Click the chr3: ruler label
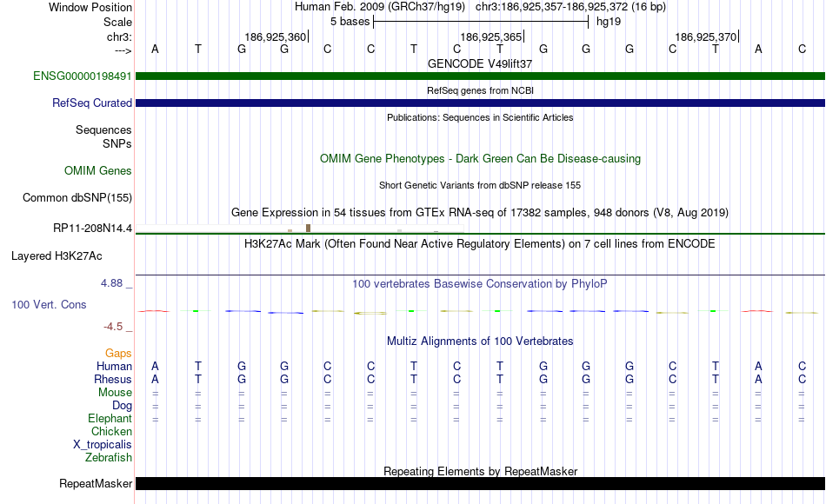Image resolution: width=826 pixels, height=504 pixels. coord(120,36)
